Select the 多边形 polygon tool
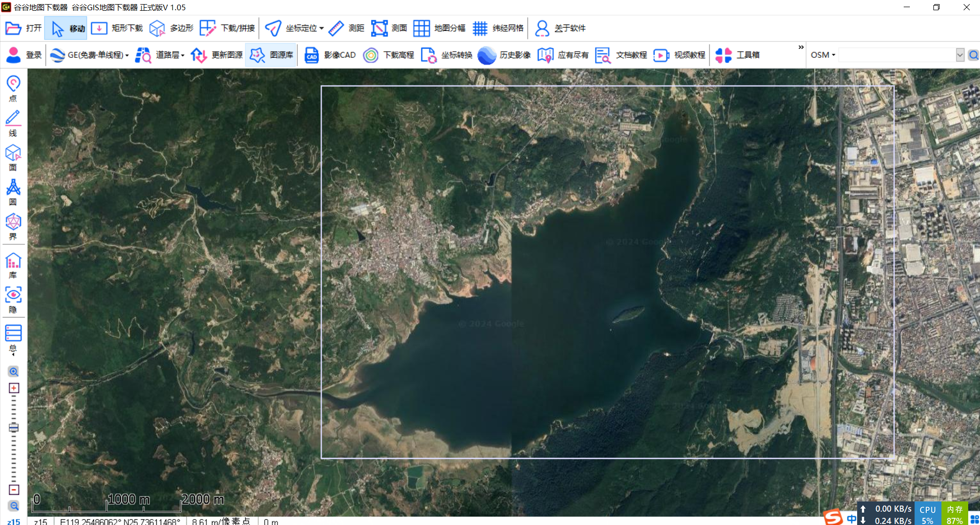 click(x=173, y=28)
